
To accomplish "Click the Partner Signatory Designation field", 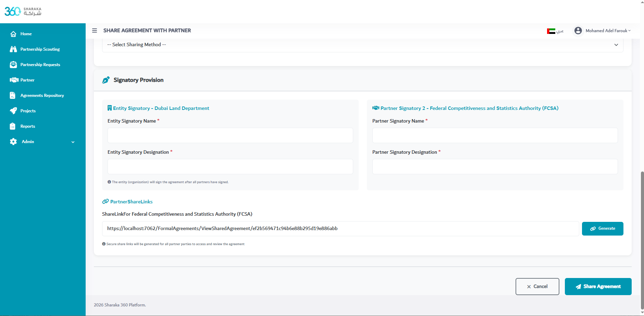I will click(495, 167).
